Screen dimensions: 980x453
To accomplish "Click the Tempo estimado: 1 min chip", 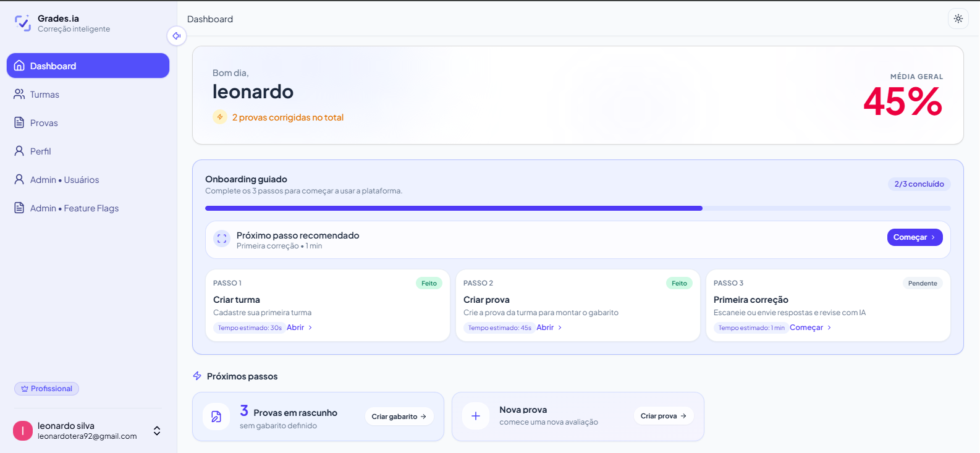I will (x=751, y=328).
